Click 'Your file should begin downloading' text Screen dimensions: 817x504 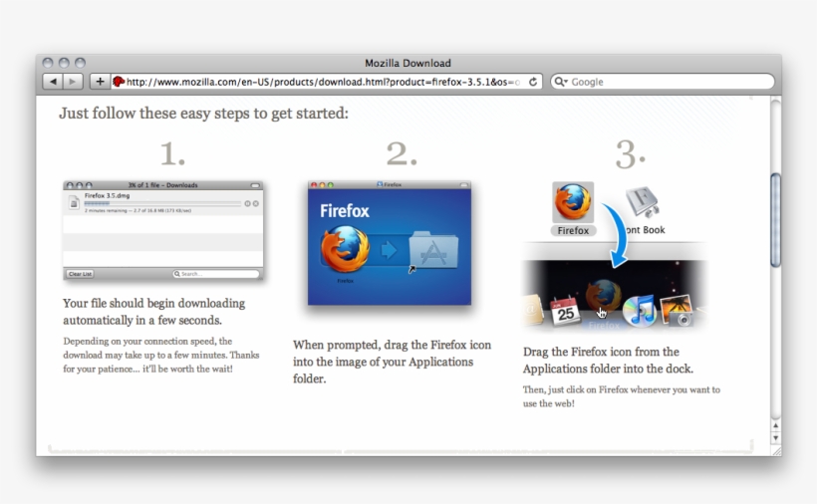154,312
